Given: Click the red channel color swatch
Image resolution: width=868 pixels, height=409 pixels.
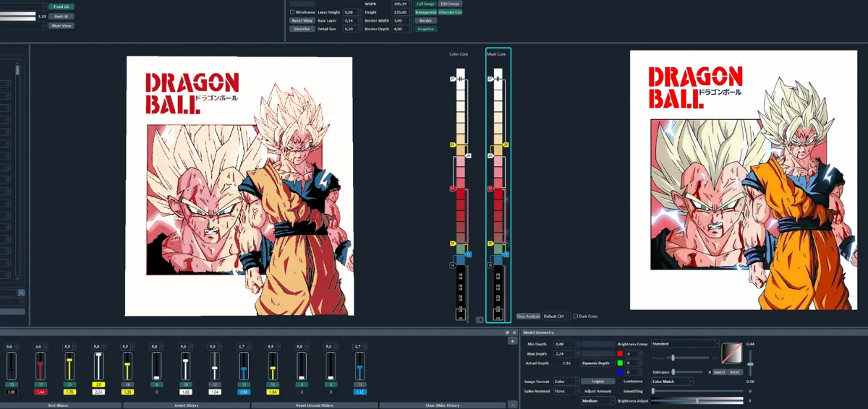Looking at the screenshot, I should tap(620, 353).
